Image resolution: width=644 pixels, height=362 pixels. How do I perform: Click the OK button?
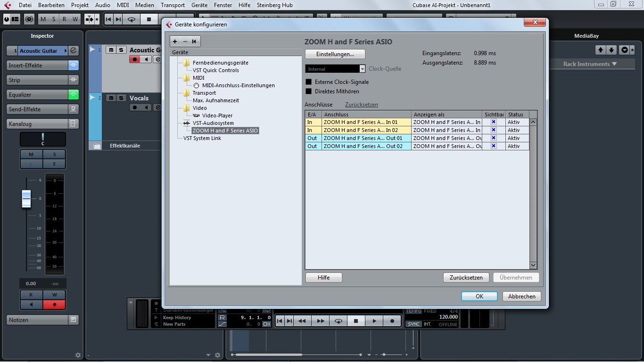479,296
